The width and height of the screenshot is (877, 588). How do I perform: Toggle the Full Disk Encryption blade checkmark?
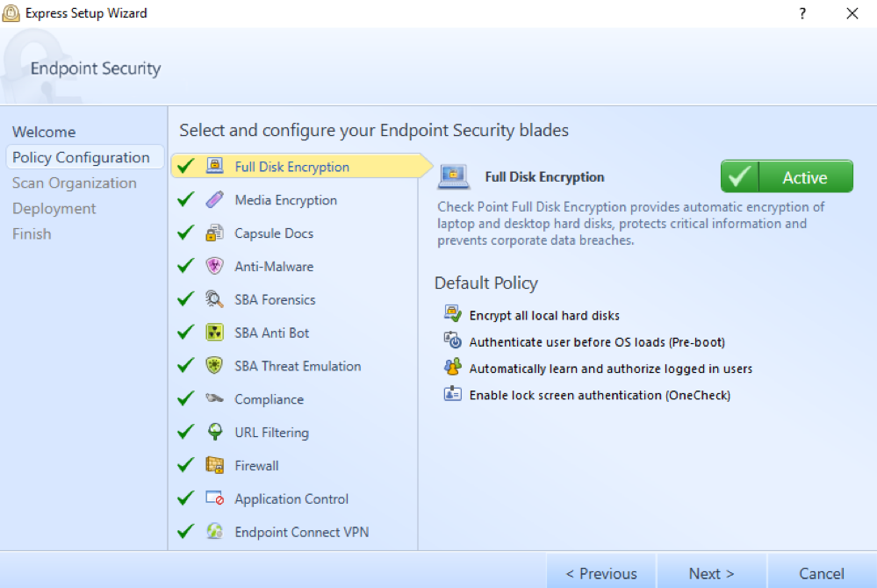[186, 166]
